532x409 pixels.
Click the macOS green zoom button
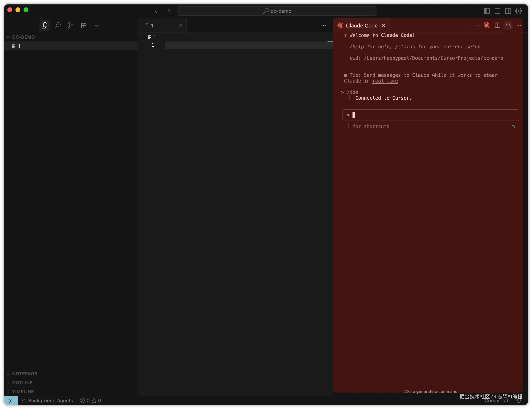(26, 10)
